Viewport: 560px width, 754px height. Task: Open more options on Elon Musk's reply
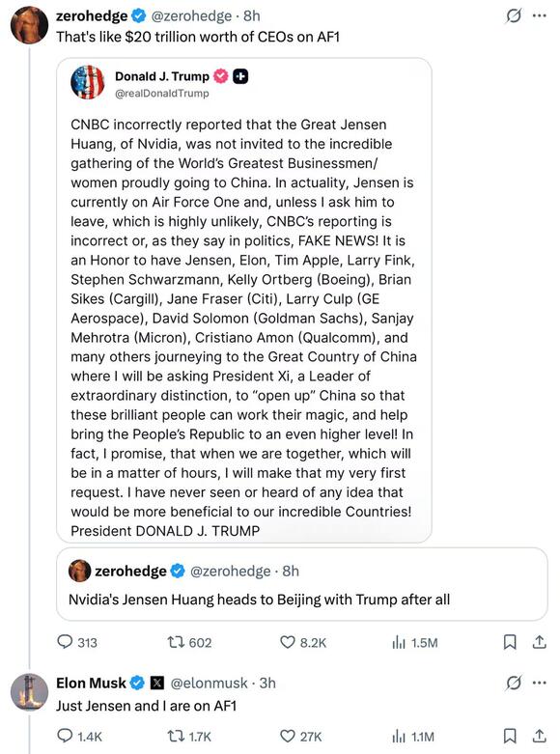540,683
